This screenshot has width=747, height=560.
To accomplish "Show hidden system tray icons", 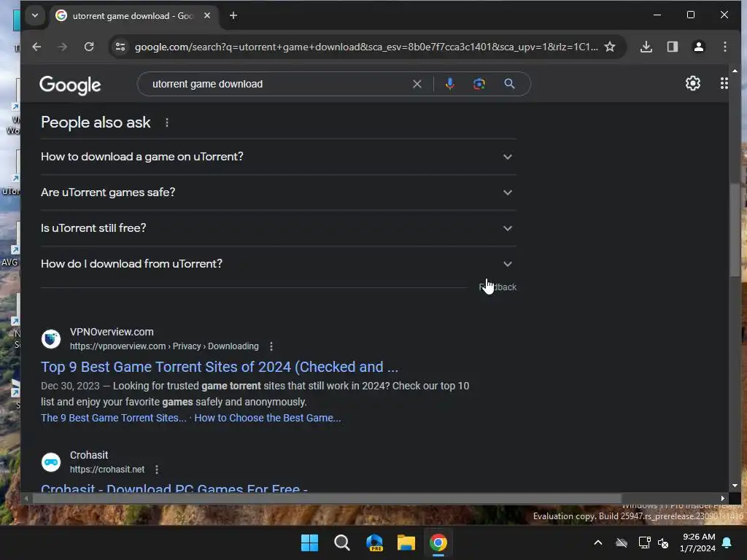I will coord(598,542).
